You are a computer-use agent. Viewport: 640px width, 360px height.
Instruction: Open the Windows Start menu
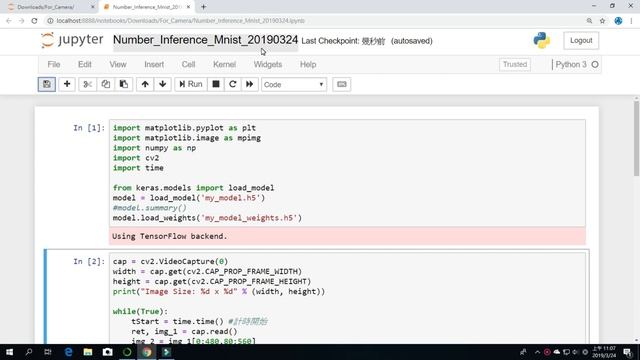pyautogui.click(x=9, y=352)
